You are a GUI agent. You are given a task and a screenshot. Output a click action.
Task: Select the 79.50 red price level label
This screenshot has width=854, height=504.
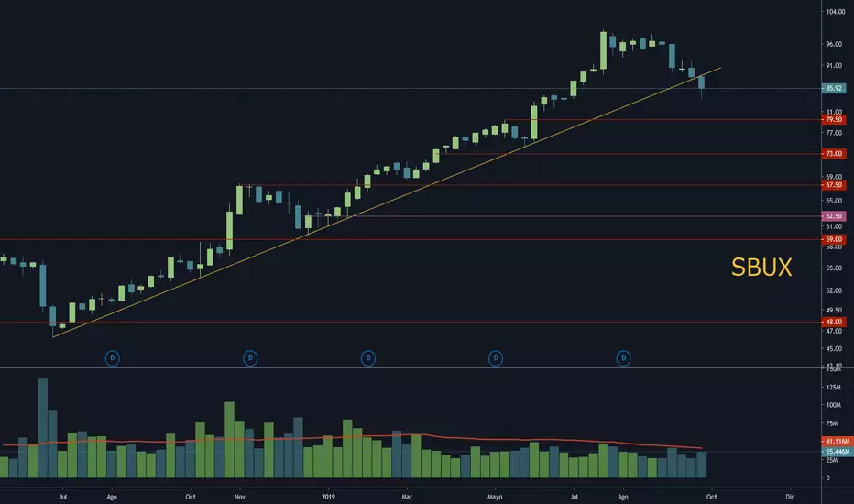pos(833,119)
